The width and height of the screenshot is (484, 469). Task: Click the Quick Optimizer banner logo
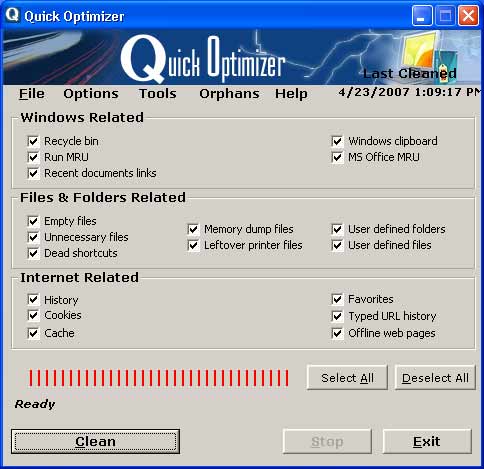pos(203,59)
